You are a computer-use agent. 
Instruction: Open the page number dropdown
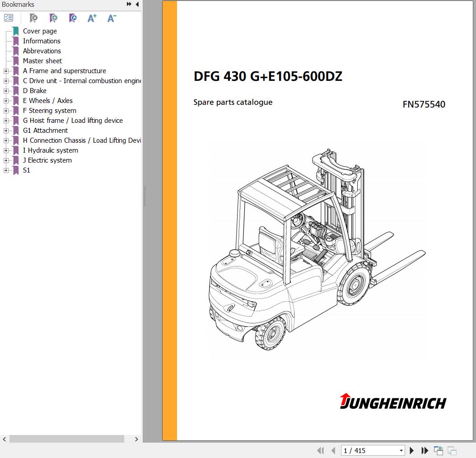pos(401,450)
